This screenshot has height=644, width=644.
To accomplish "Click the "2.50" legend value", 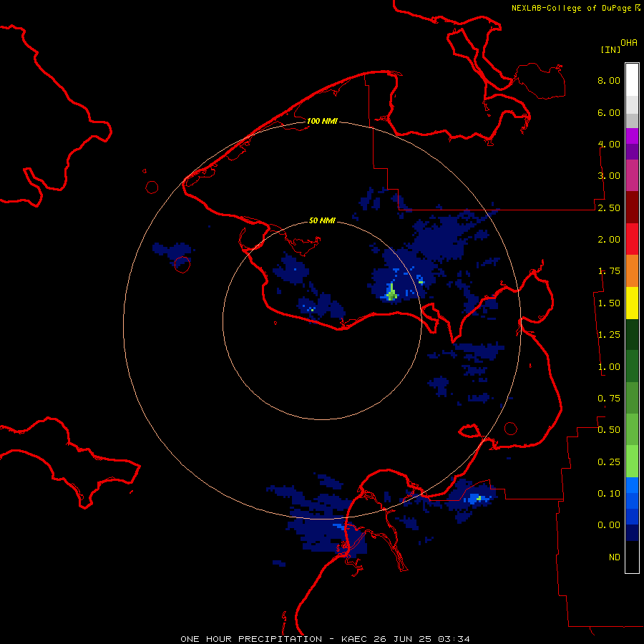I will (x=609, y=208).
